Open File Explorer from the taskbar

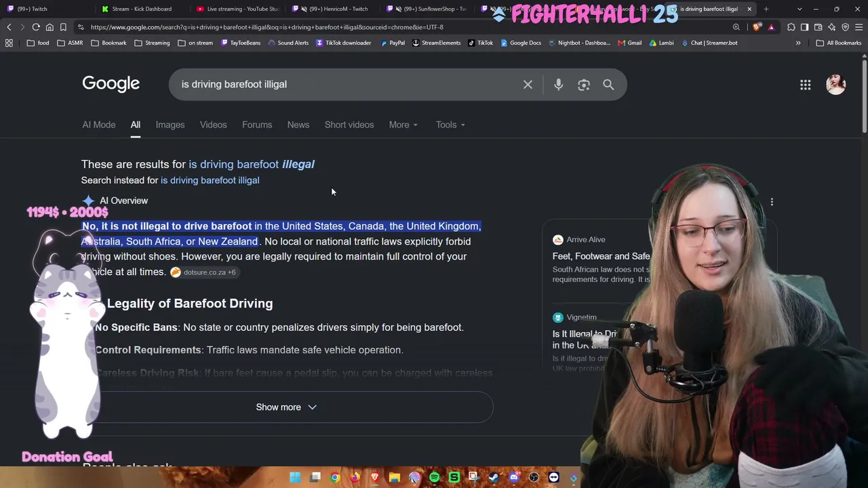(395, 478)
